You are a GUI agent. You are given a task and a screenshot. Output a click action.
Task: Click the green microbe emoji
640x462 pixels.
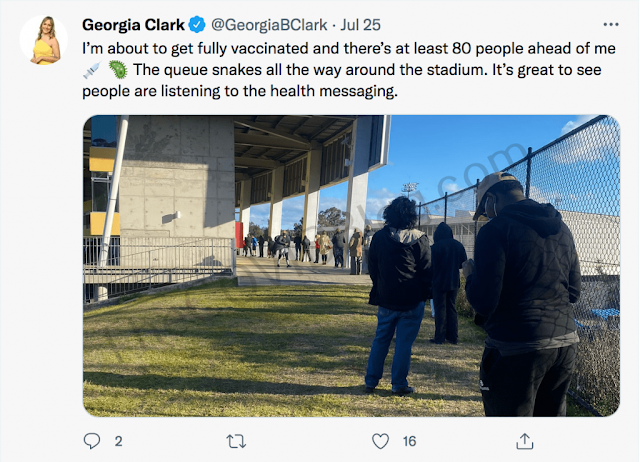tap(118, 70)
